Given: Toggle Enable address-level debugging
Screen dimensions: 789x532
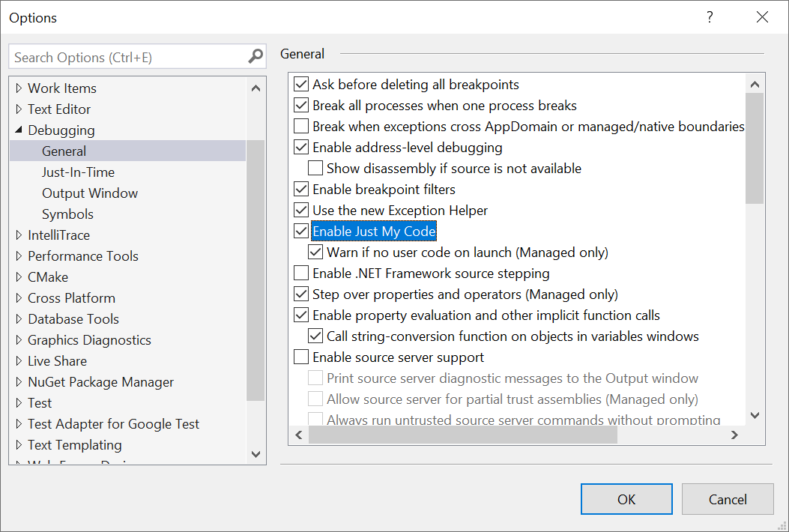Looking at the screenshot, I should tap(301, 147).
